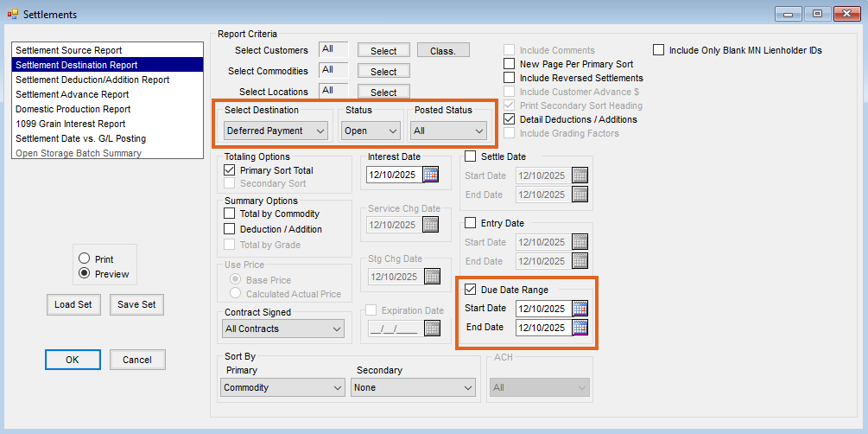Image resolution: width=868 pixels, height=434 pixels.
Task: Select the Preview radio option
Action: click(84, 273)
